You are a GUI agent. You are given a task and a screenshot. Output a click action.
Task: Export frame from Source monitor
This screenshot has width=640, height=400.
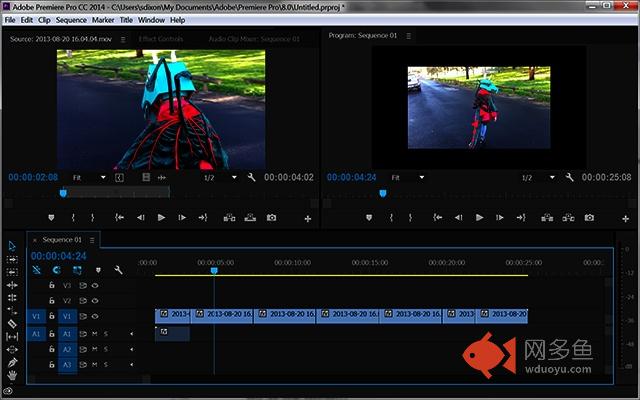coord(271,218)
